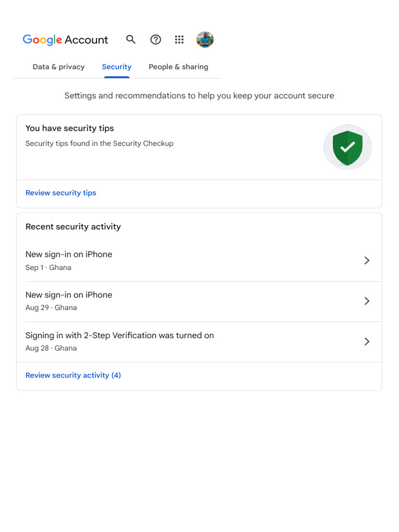The height and width of the screenshot is (532, 399).
Task: Open the 2-Step Verification turned on entry
Action: point(119,341)
